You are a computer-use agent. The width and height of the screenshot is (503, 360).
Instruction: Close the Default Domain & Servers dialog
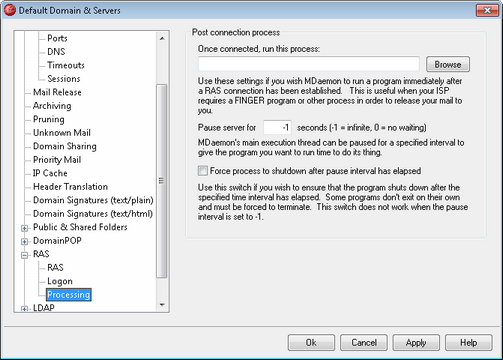(x=487, y=10)
